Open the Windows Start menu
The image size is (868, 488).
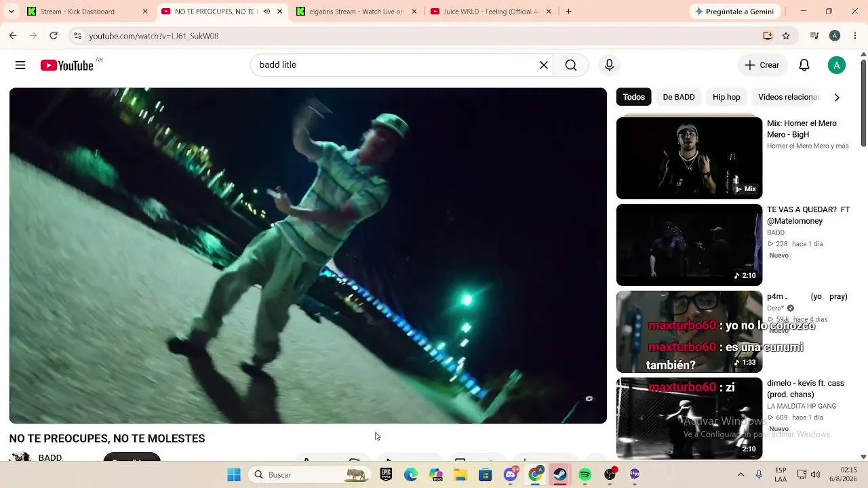tap(234, 474)
